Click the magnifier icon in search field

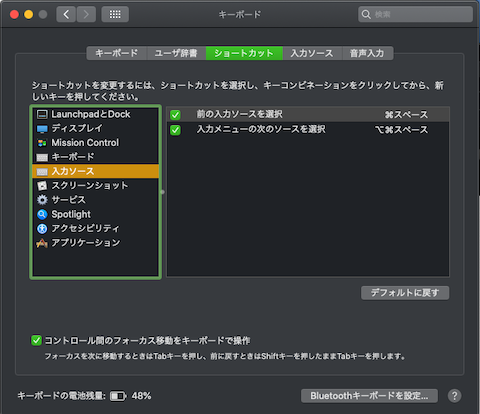366,14
